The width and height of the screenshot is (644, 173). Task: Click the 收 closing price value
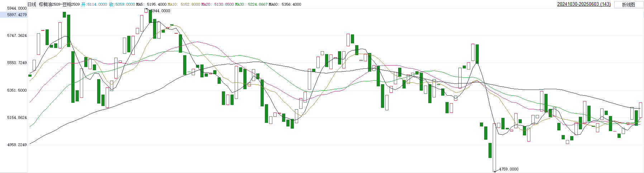122,4
